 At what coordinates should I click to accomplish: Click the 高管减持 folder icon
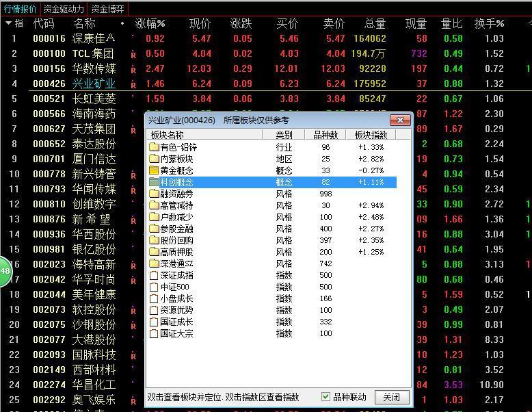point(154,205)
